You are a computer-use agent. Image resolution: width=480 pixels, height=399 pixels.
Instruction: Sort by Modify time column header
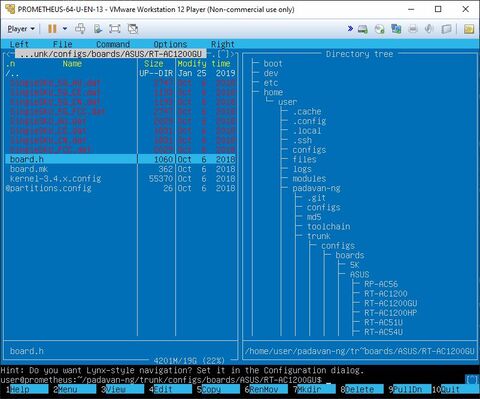[204, 63]
